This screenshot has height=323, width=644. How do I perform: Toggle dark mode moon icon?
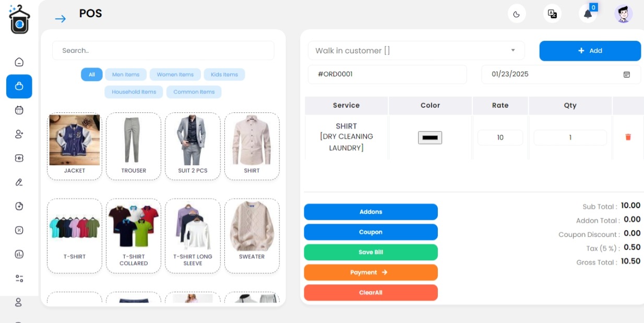click(517, 14)
